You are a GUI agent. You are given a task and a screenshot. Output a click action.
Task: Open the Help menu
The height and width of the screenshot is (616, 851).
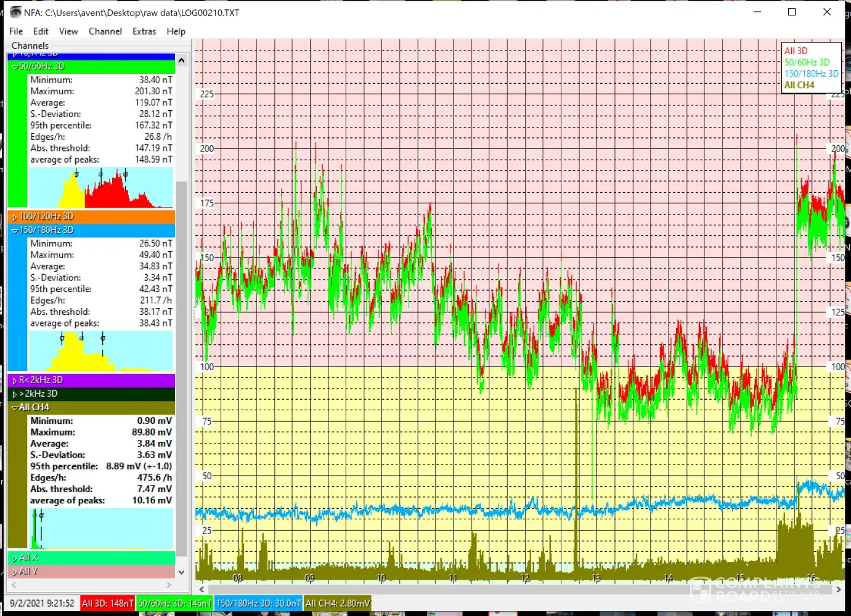tap(176, 31)
